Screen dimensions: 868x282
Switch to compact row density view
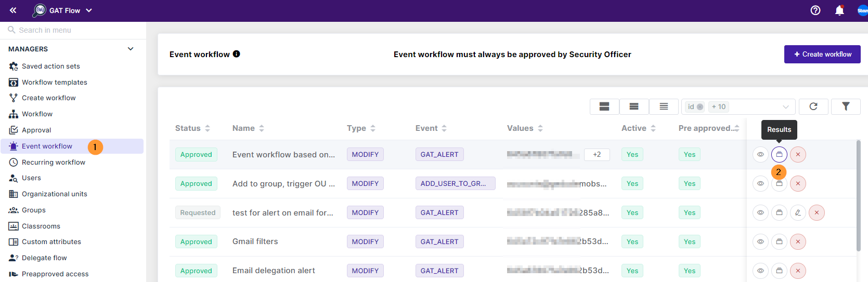664,106
